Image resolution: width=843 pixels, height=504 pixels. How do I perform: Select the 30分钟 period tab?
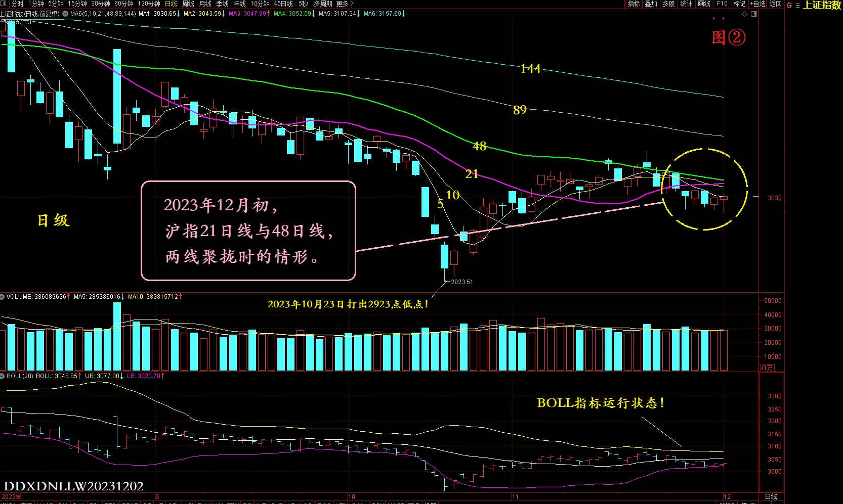(x=101, y=4)
